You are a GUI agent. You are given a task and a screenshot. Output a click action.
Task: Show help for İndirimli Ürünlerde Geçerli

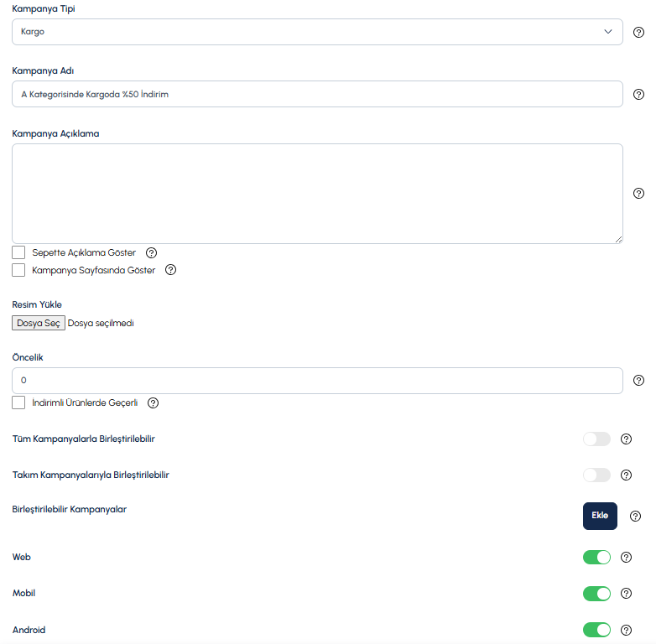[154, 403]
